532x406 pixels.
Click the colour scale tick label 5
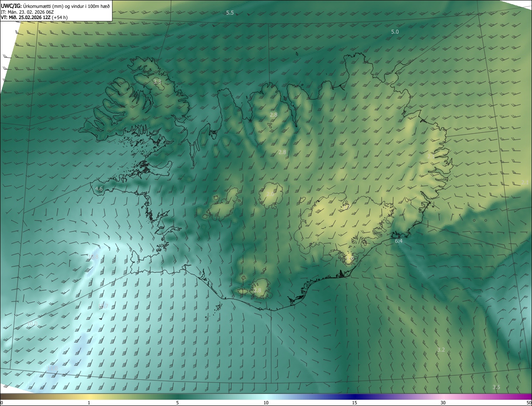[x=177, y=403]
